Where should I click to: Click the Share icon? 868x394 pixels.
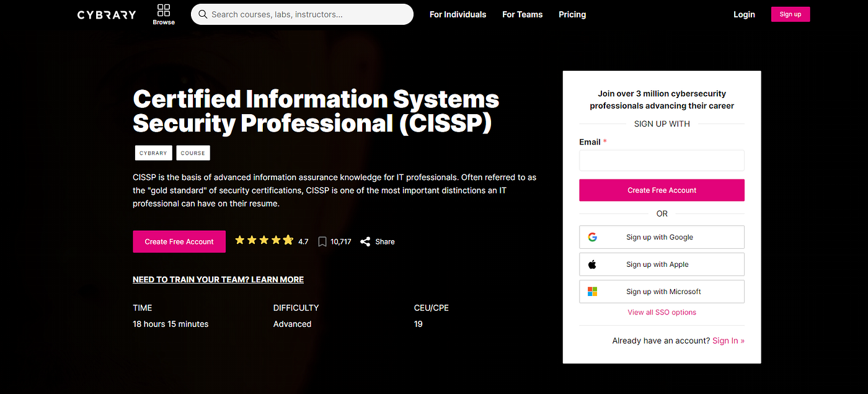365,242
